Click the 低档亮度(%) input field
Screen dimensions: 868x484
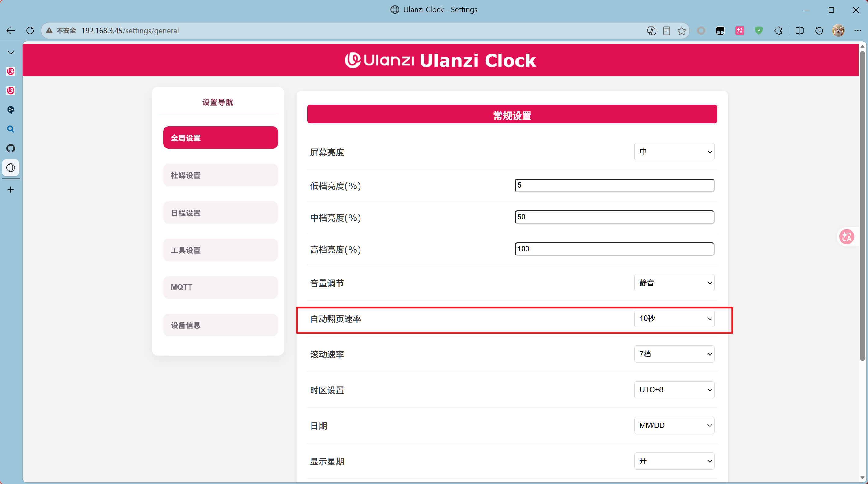pyautogui.click(x=614, y=185)
